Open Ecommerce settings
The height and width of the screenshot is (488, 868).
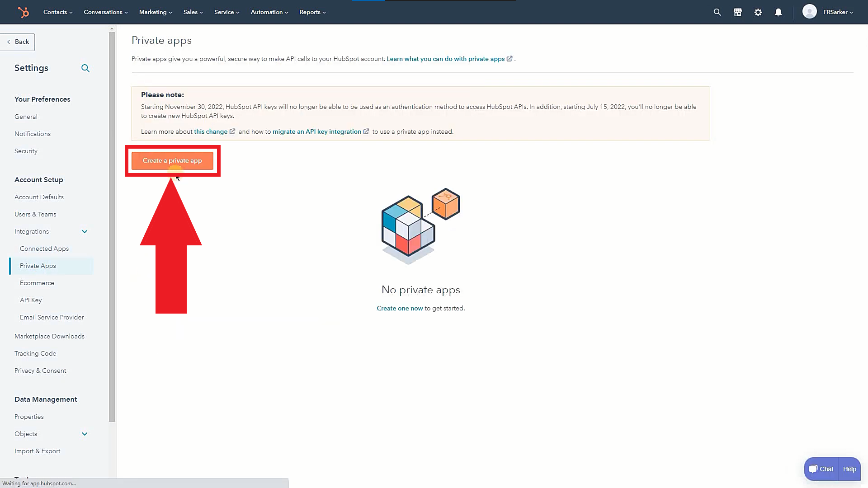[37, 283]
